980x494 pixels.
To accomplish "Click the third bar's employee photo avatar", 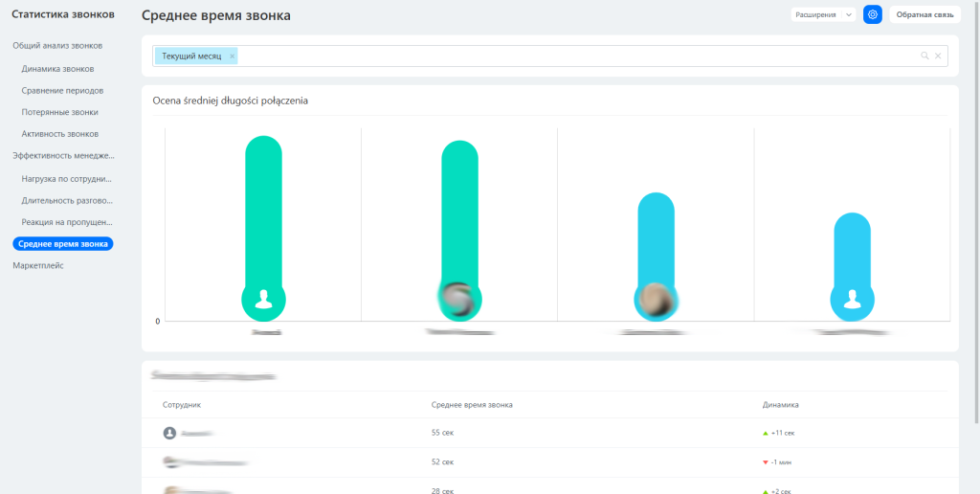I will click(657, 300).
